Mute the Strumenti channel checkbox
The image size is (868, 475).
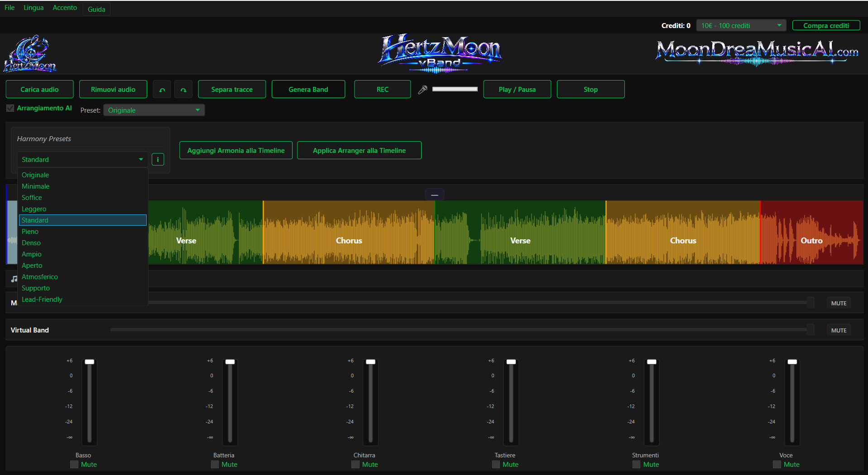pos(637,465)
